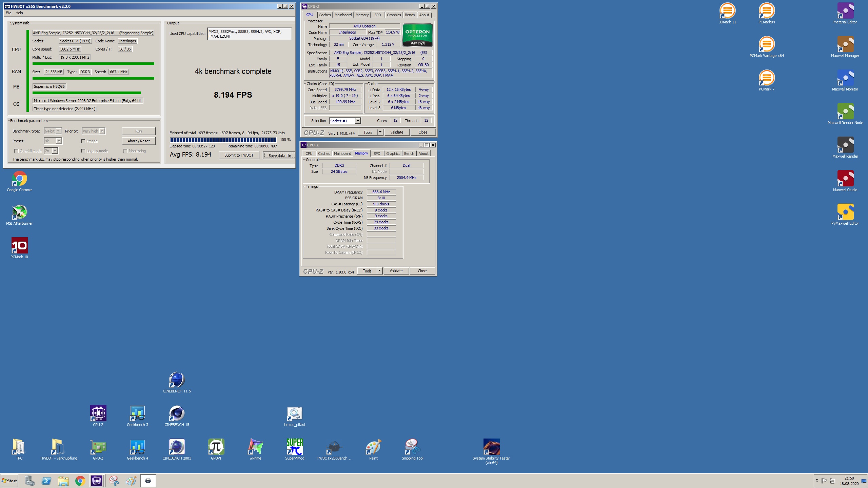
Task: Open the Google Chrome desktop shortcut
Action: (x=19, y=181)
